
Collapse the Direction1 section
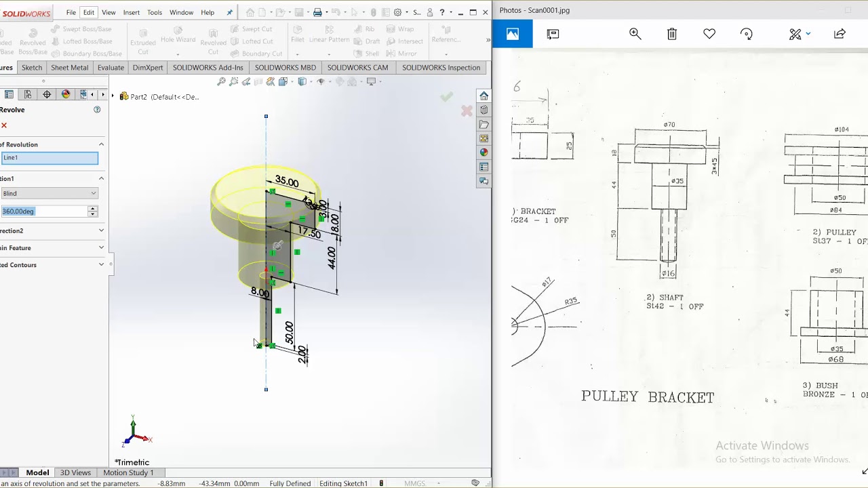pyautogui.click(x=101, y=178)
